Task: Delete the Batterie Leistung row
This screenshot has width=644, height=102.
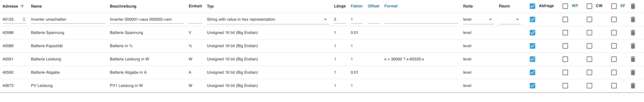Action: 633,59
